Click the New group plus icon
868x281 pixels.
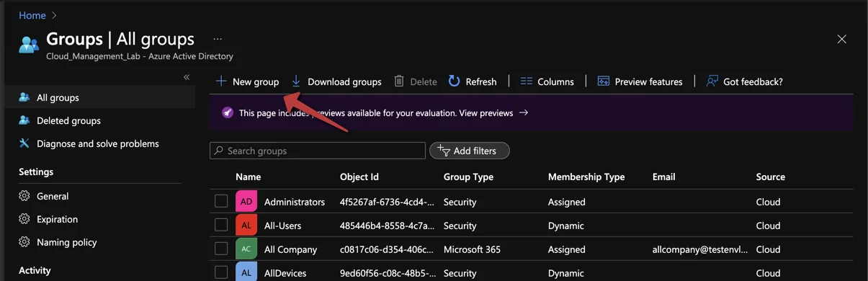[x=221, y=81]
